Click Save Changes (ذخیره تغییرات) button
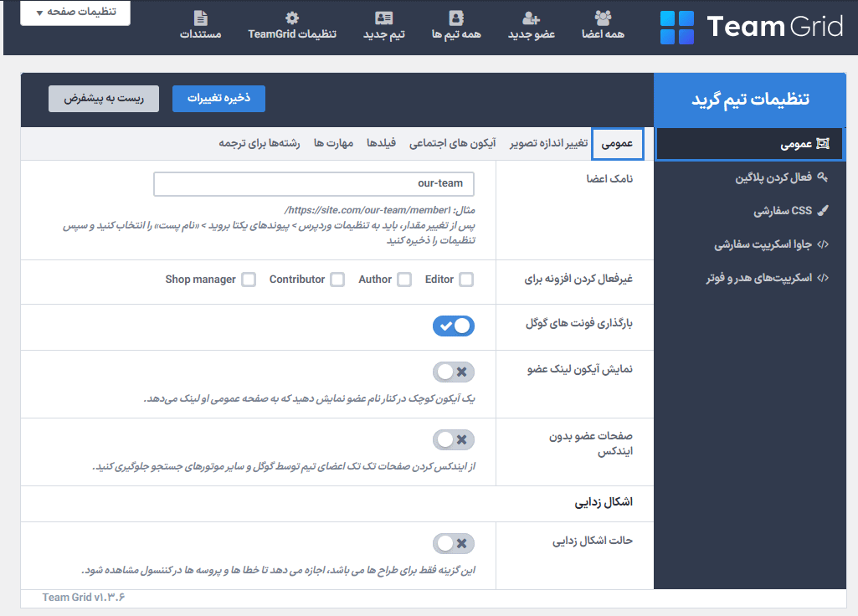Viewport: 858px width, 616px height. (218, 98)
